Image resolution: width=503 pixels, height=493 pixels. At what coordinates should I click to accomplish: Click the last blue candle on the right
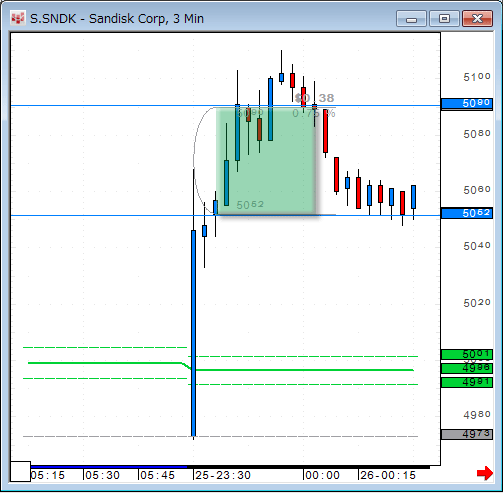pyautogui.click(x=414, y=197)
